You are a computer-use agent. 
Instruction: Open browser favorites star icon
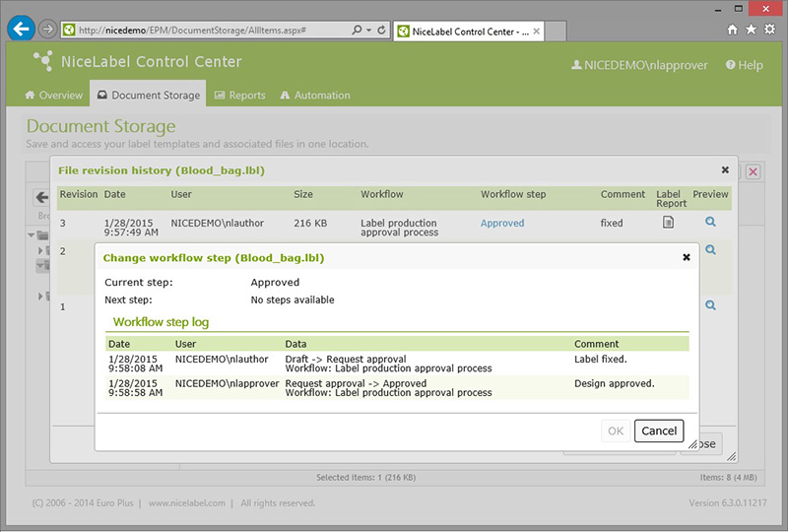tap(751, 30)
